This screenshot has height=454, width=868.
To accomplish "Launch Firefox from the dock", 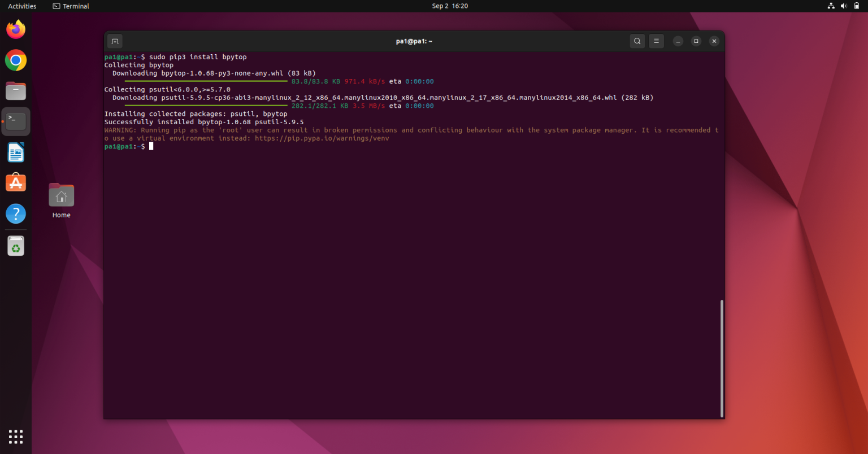I will tap(15, 29).
